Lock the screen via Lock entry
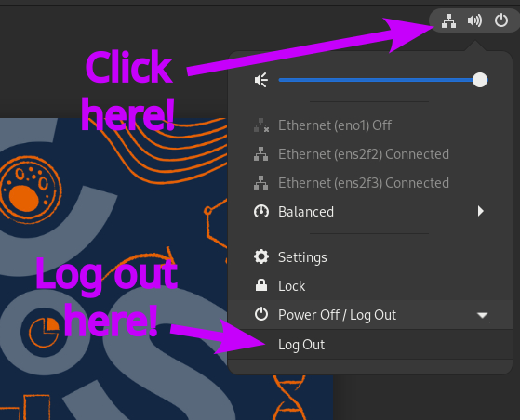The height and width of the screenshot is (420, 520). coord(370,286)
